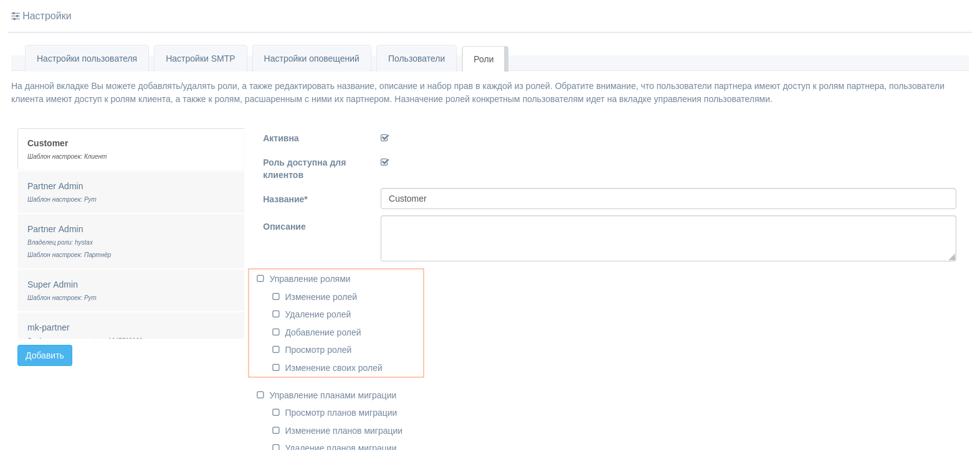Screen dimensions: 980x450
Task: Toggle Роль доступна для клиентов checkbox
Action: click(x=384, y=162)
